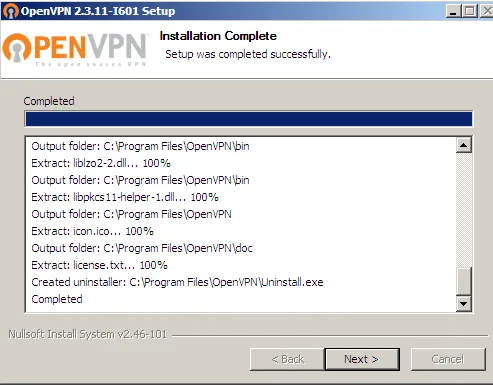Maximize the OpenVPN Setup window
This screenshot has height=385, width=493.
pyautogui.click(x=470, y=11)
